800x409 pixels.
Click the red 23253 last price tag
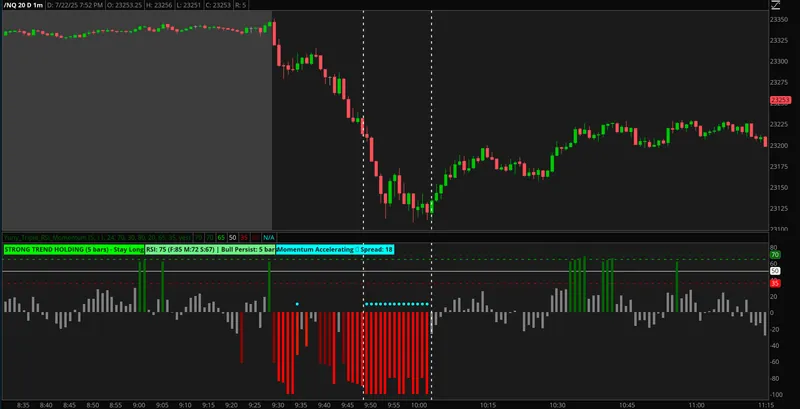coord(780,100)
